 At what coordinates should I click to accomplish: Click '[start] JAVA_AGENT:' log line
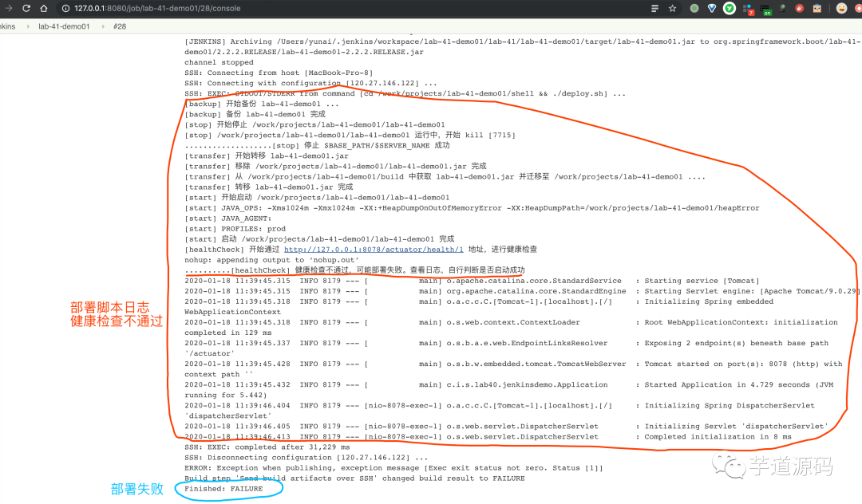(x=228, y=218)
